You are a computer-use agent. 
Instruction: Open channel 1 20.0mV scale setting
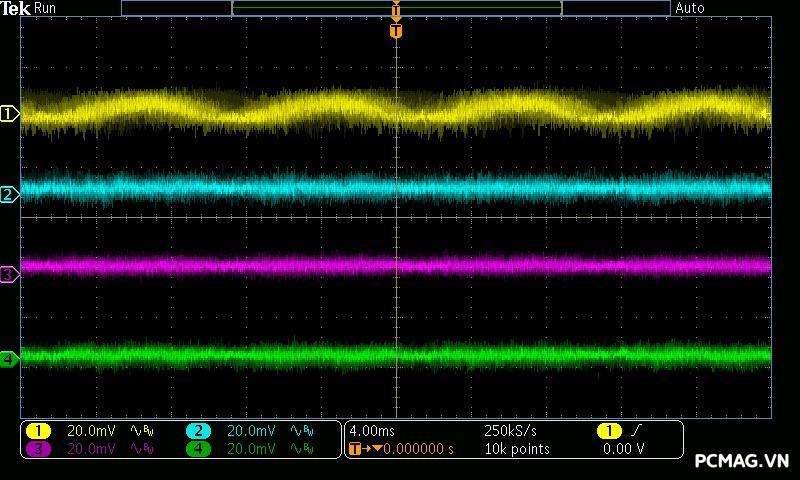[x=91, y=431]
